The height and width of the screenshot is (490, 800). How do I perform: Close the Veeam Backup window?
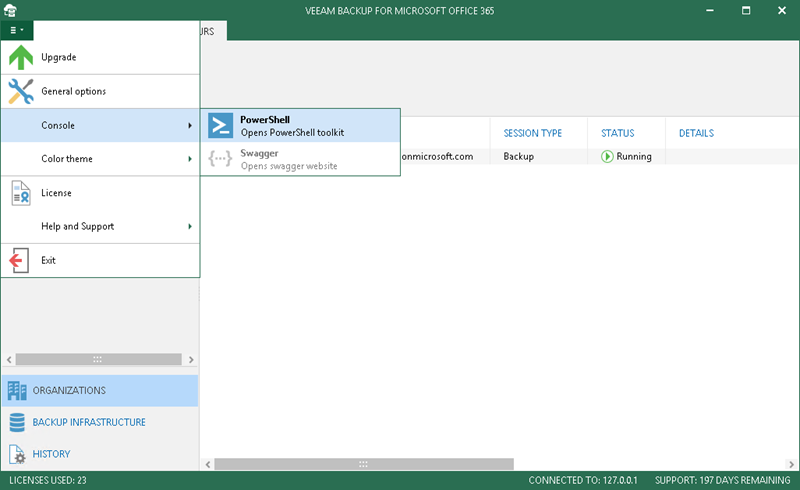pos(782,10)
